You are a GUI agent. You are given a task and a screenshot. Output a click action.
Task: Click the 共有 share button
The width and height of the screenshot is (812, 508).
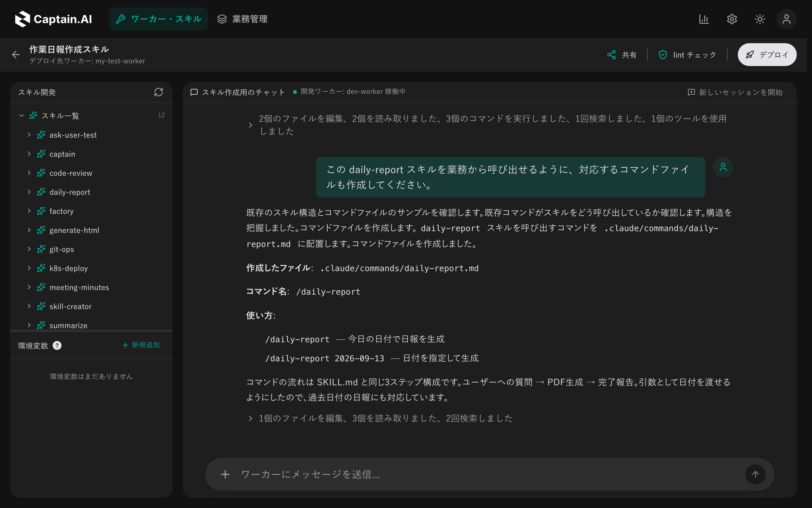(x=622, y=55)
